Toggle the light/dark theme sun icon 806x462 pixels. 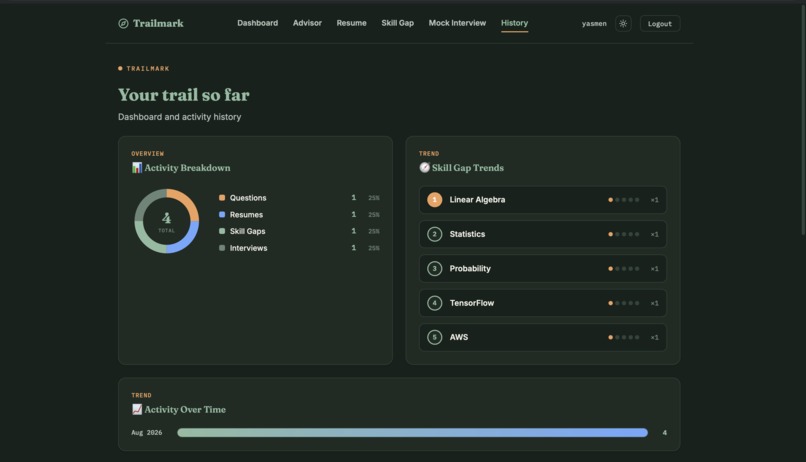[623, 24]
